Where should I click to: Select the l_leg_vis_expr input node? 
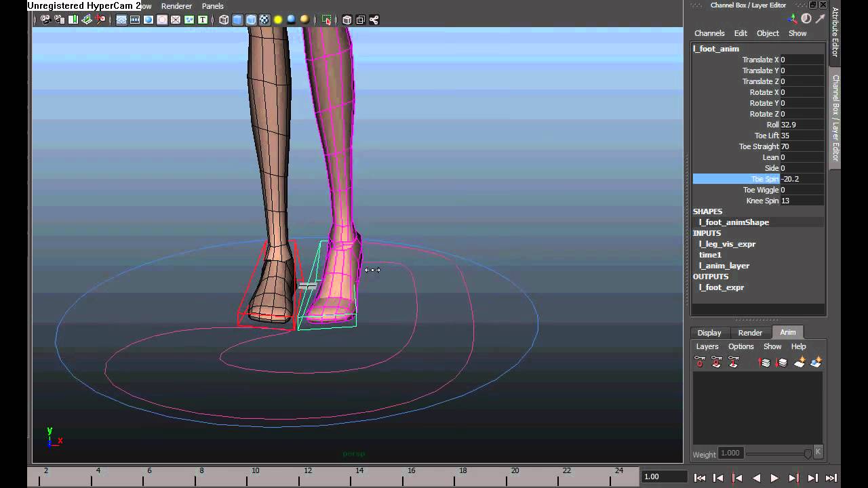click(727, 244)
